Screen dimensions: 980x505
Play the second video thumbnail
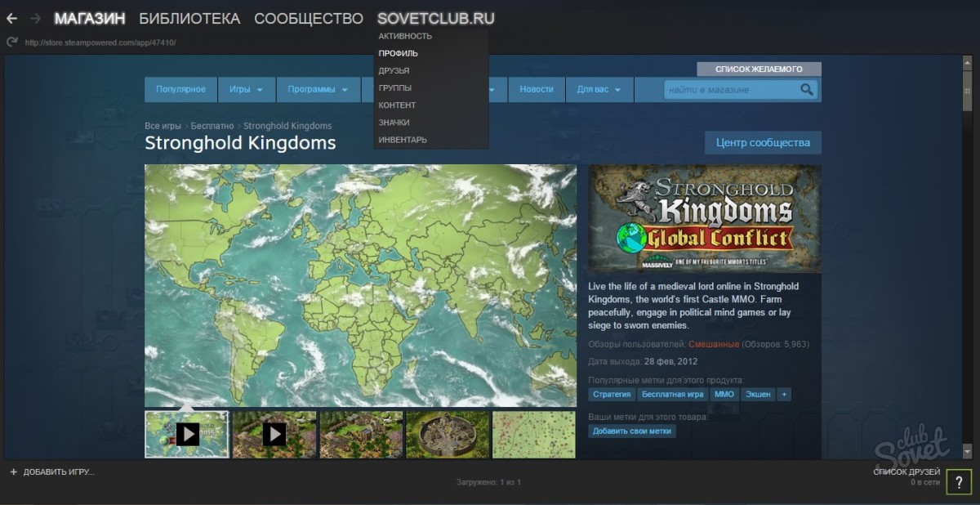274,434
